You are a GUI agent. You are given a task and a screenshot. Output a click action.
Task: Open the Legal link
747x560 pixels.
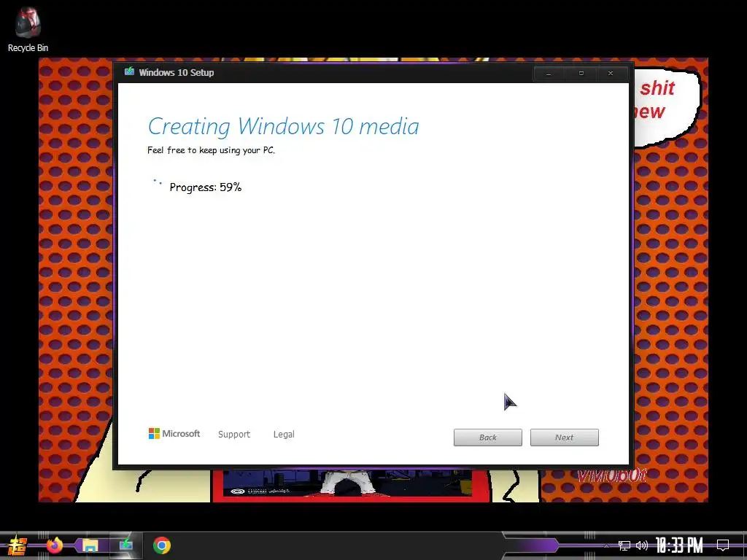click(284, 435)
